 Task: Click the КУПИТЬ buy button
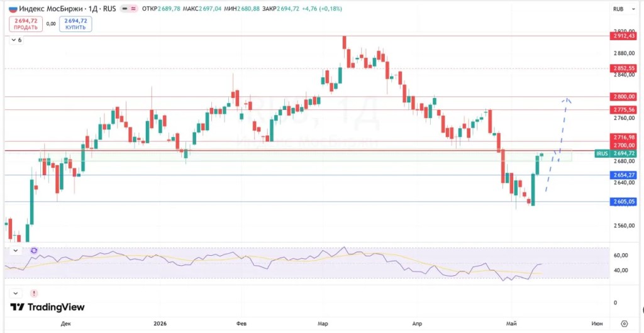[75, 24]
